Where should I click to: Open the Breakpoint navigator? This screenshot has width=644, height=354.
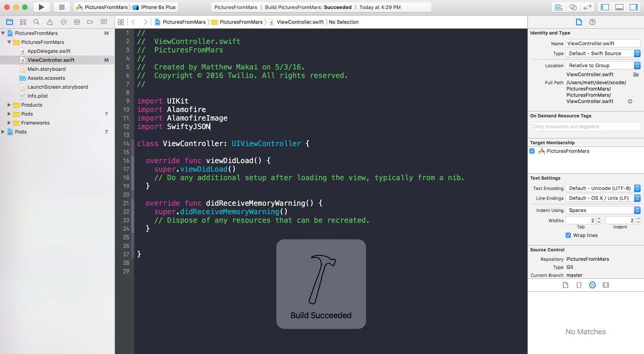(x=90, y=22)
